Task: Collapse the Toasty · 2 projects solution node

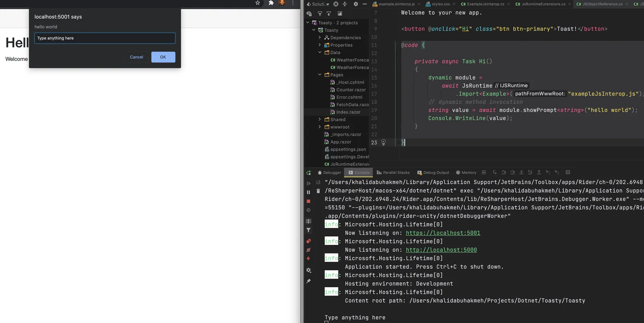Action: pos(308,23)
